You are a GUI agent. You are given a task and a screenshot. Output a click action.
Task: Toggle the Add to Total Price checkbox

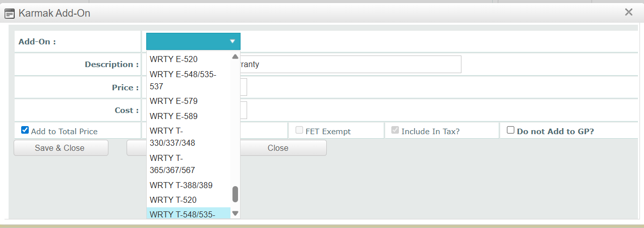tap(25, 130)
